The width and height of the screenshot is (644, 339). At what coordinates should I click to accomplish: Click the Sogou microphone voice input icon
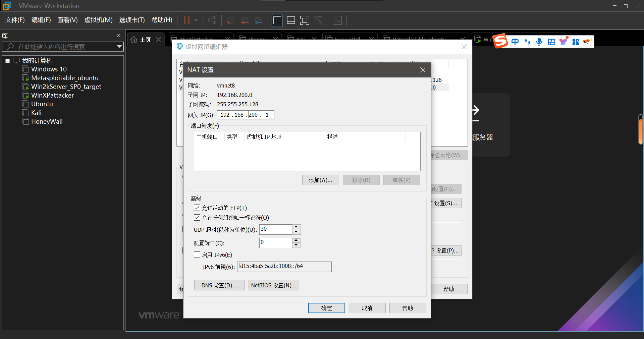click(x=539, y=42)
